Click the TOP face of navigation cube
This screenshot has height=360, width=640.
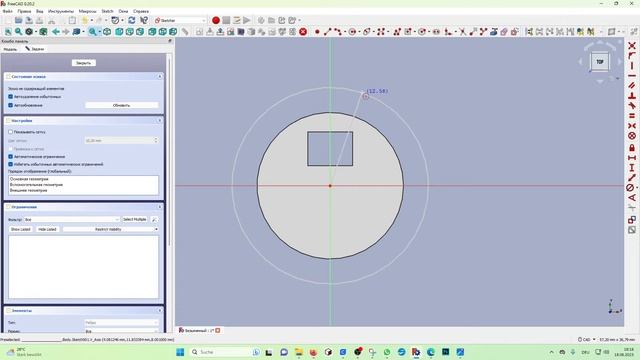tap(600, 62)
